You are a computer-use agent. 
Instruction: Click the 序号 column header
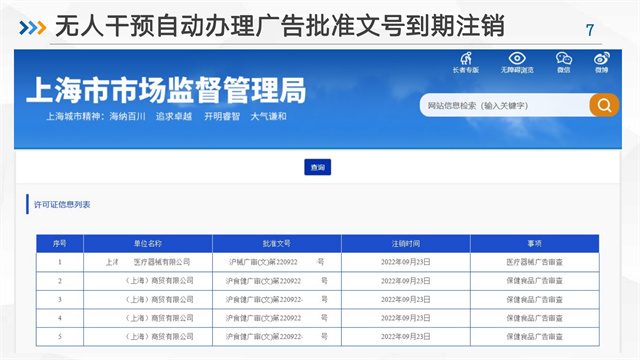(x=60, y=244)
